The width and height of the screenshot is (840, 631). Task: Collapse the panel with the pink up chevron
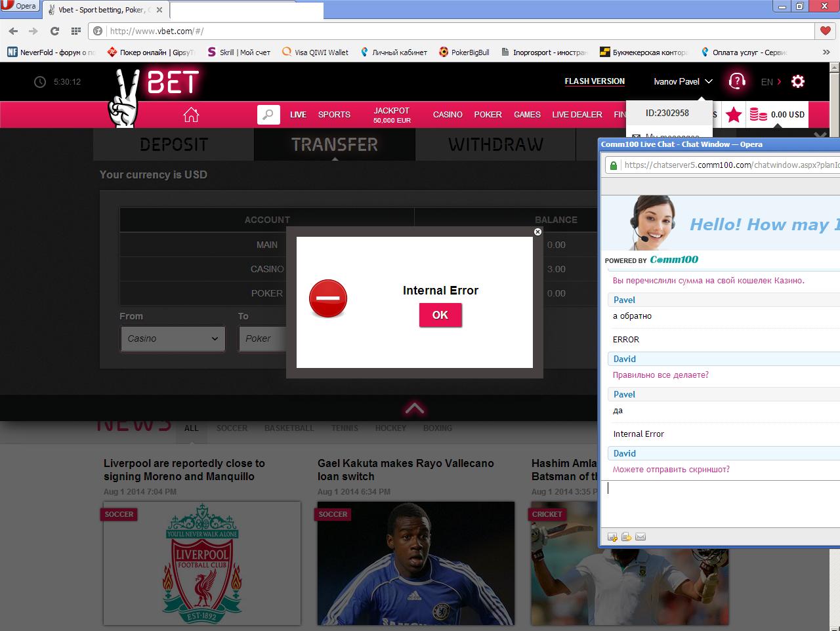pyautogui.click(x=414, y=409)
